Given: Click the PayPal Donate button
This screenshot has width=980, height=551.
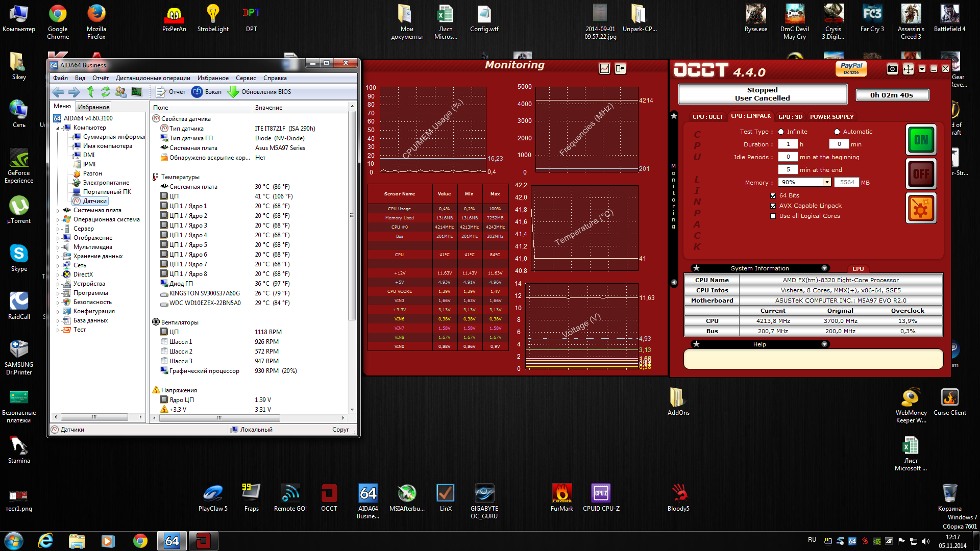Looking at the screenshot, I should tap(851, 68).
